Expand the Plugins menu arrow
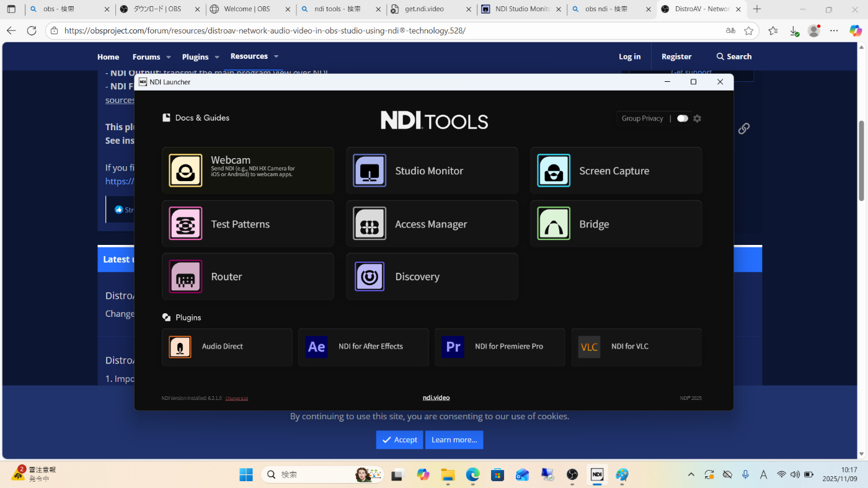This screenshot has height=488, width=868. point(217,57)
